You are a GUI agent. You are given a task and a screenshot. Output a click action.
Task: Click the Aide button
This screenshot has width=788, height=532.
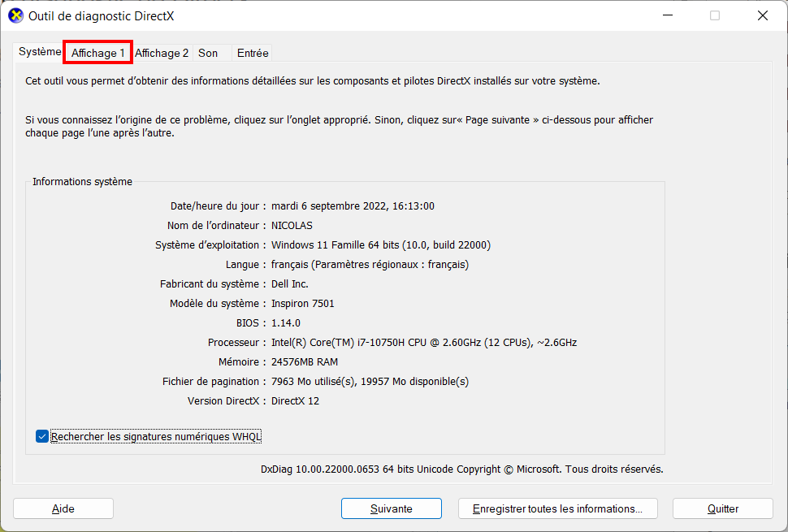(x=63, y=509)
